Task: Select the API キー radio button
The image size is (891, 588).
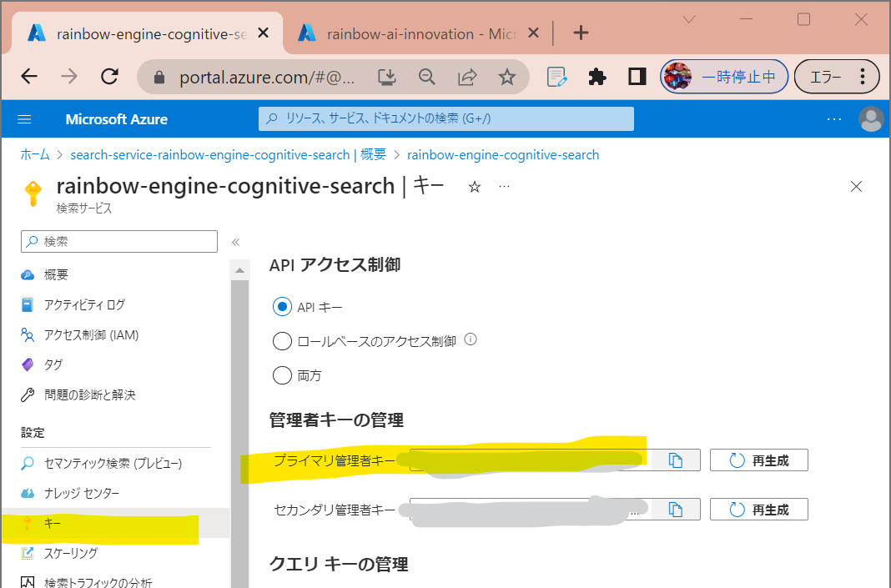Action: [282, 307]
